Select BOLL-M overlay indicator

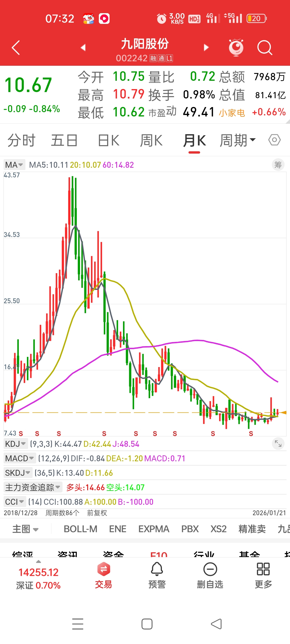81,529
